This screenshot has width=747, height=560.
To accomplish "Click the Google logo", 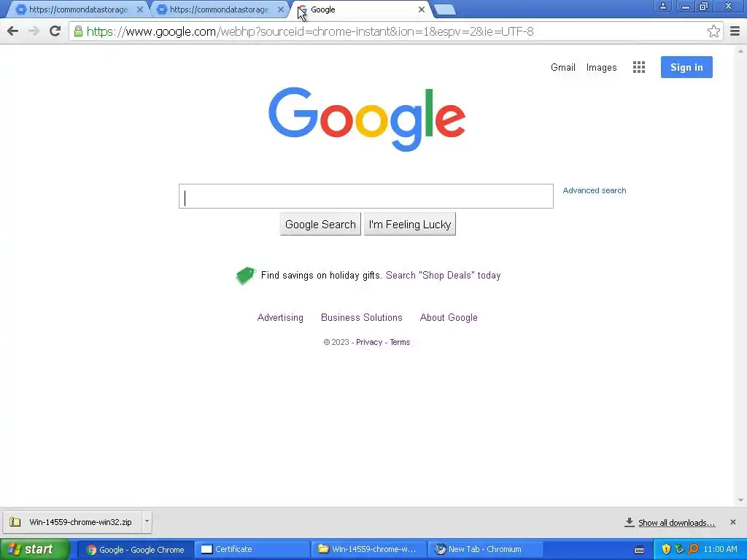I will point(367,119).
